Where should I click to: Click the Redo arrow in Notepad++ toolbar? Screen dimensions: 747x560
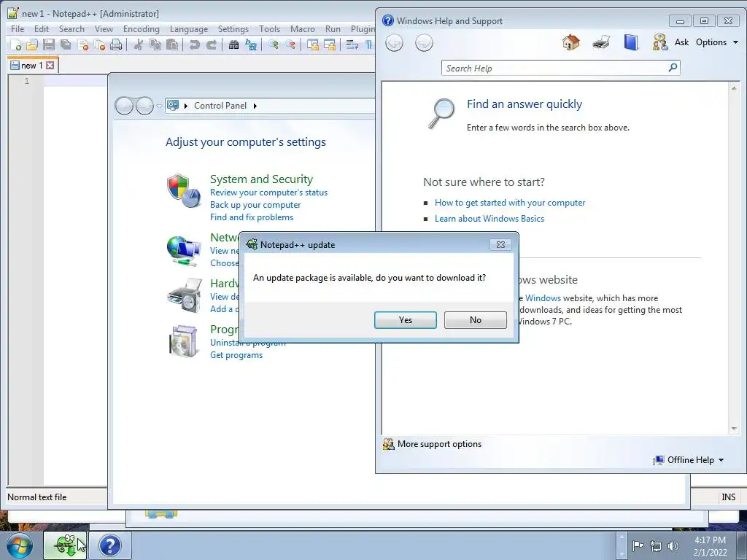(211, 44)
